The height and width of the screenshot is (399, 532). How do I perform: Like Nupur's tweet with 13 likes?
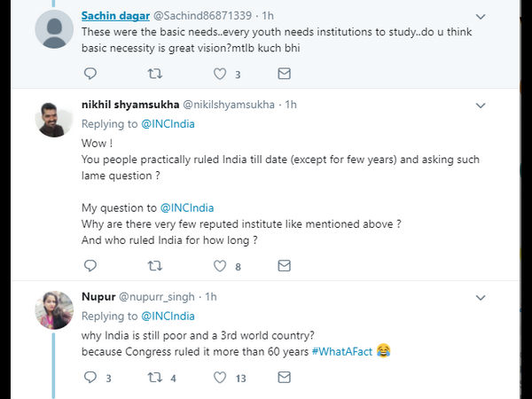coord(218,377)
